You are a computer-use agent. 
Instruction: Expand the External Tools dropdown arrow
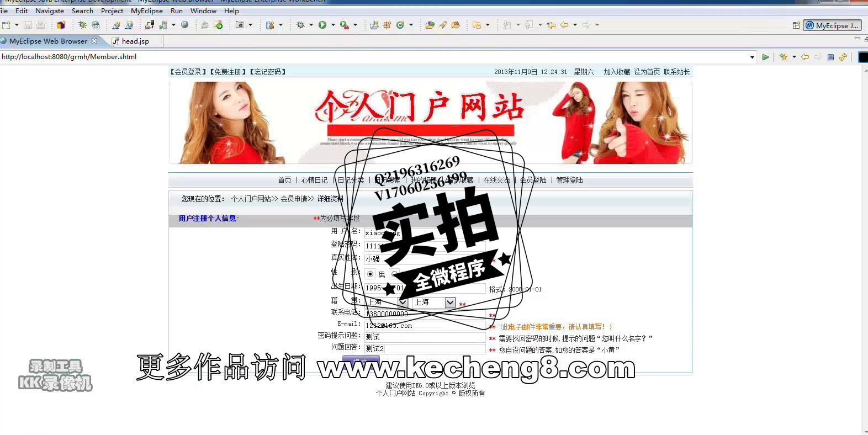click(355, 25)
